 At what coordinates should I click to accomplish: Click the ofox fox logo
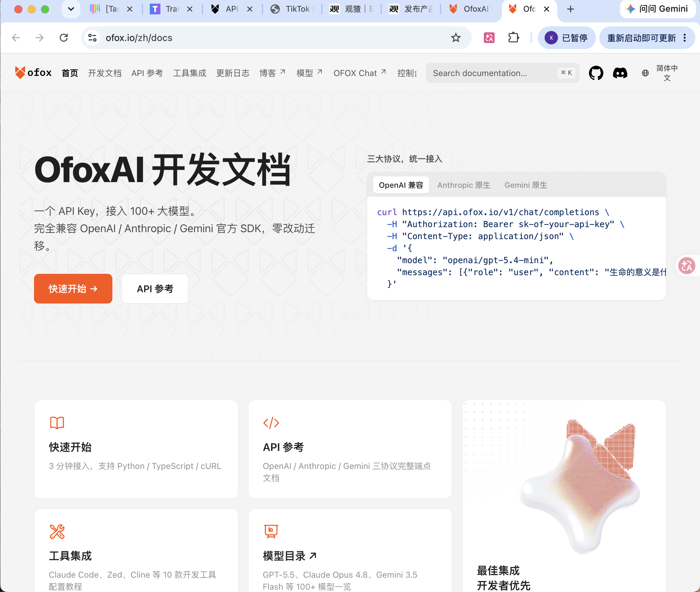point(33,72)
